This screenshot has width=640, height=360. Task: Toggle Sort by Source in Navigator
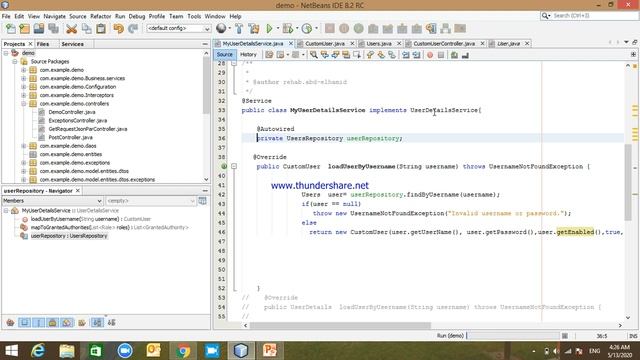point(111,322)
